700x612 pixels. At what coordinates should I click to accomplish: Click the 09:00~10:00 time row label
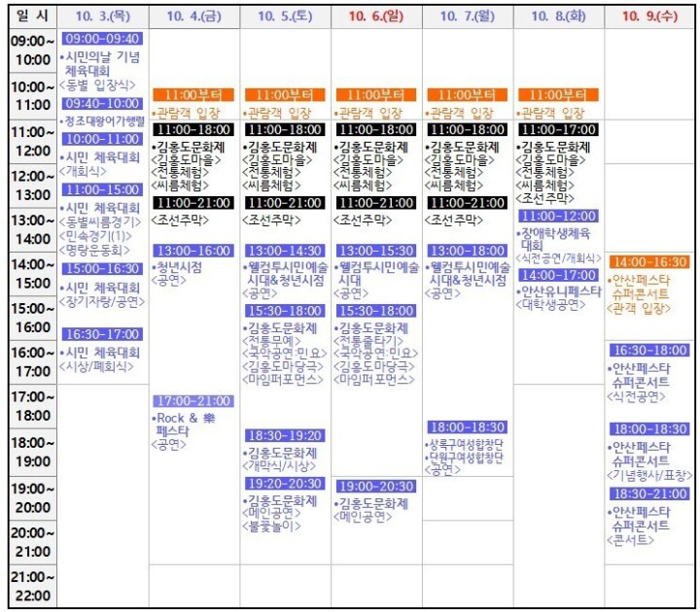click(32, 50)
